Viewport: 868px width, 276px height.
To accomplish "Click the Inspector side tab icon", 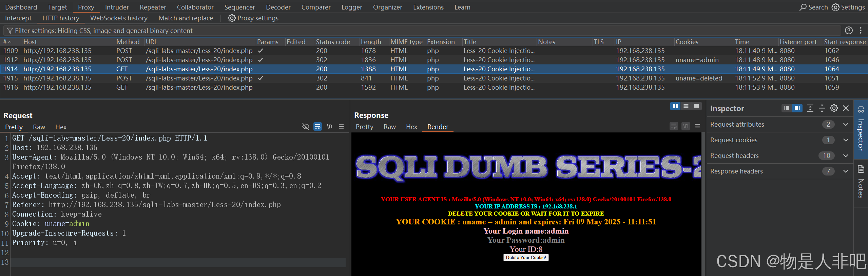I will click(861, 110).
